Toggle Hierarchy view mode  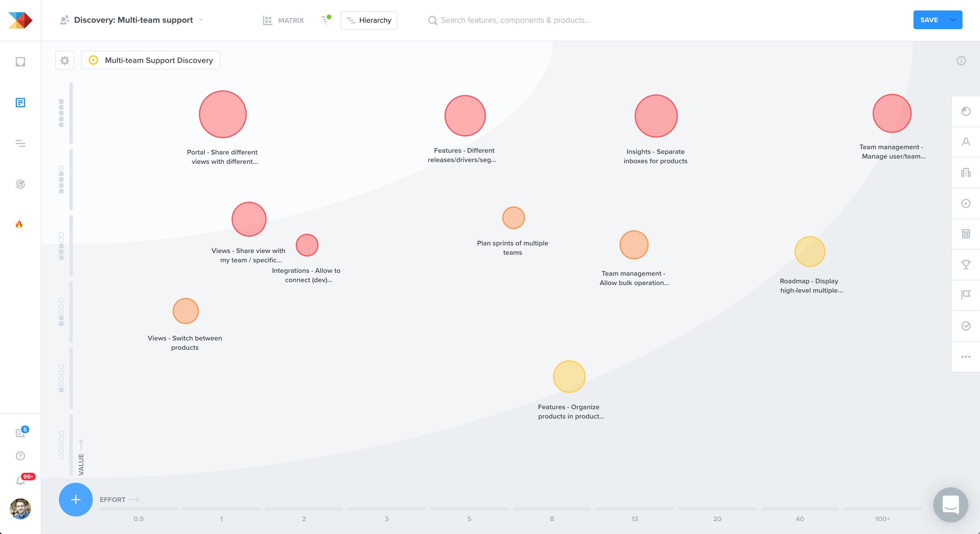(x=368, y=20)
